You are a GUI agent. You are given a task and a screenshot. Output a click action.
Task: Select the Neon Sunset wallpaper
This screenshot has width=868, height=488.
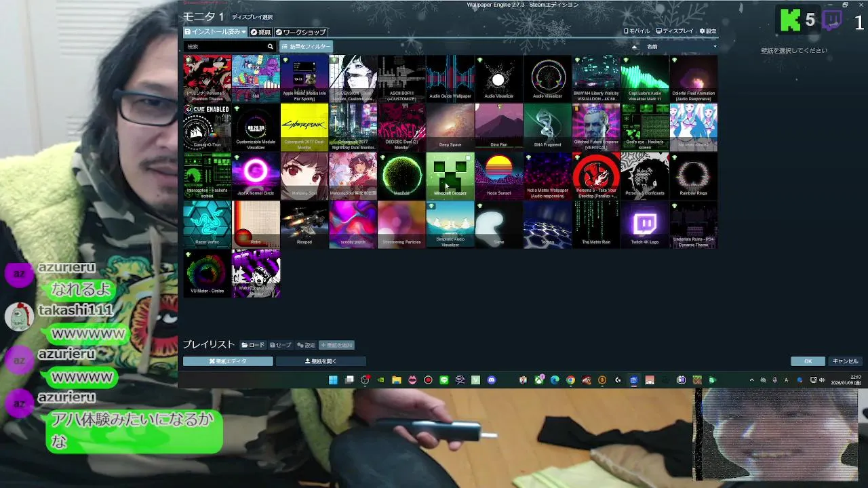pyautogui.click(x=499, y=176)
